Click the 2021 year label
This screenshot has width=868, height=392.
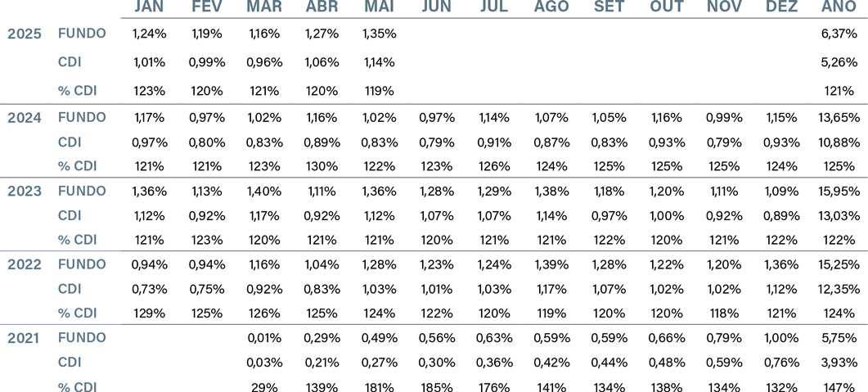[25, 338]
